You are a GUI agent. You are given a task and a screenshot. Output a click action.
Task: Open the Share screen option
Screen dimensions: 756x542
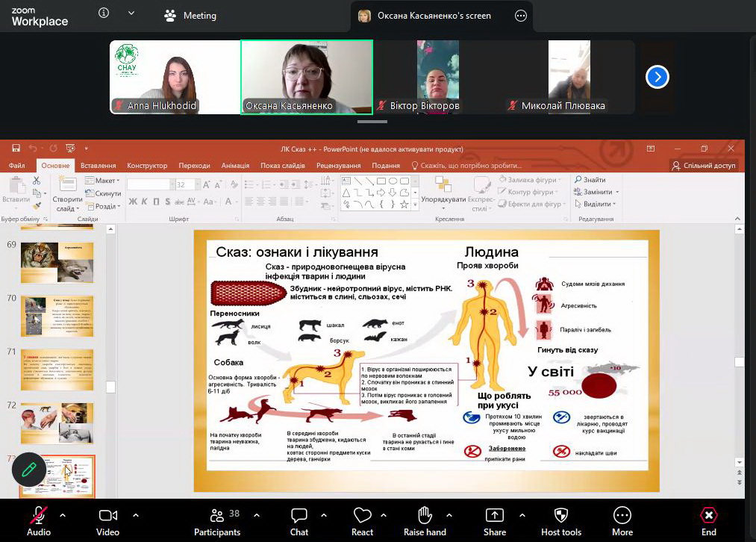(x=494, y=516)
